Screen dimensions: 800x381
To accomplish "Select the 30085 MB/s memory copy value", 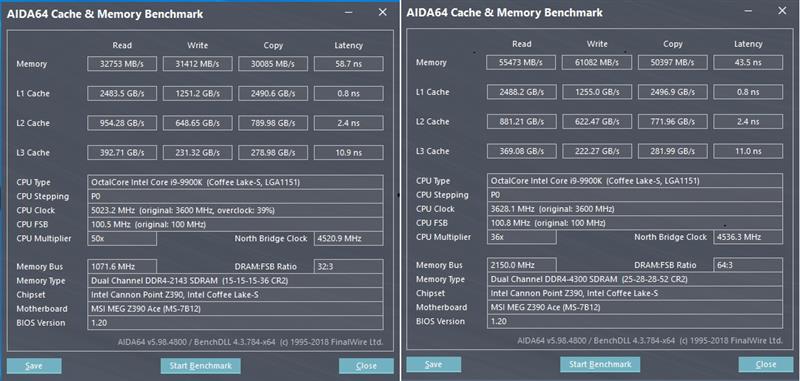I will (273, 64).
